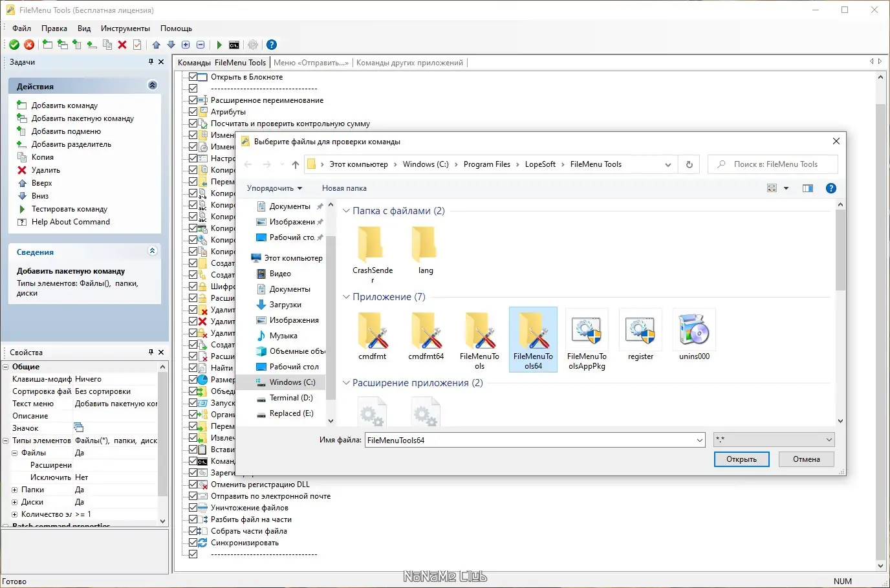The image size is (890, 588).
Task: Toggle the Синхронизировать command checkbox
Action: coord(193,543)
